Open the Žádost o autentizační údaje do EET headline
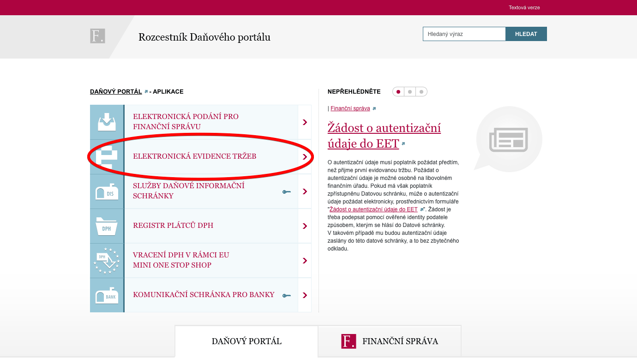This screenshot has height=364, width=637. pyautogui.click(x=384, y=136)
